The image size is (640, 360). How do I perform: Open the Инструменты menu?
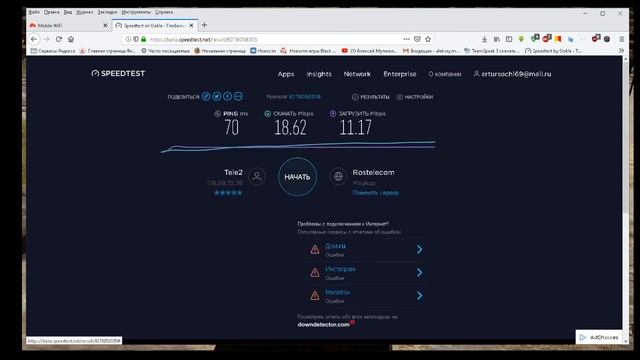tap(136, 12)
